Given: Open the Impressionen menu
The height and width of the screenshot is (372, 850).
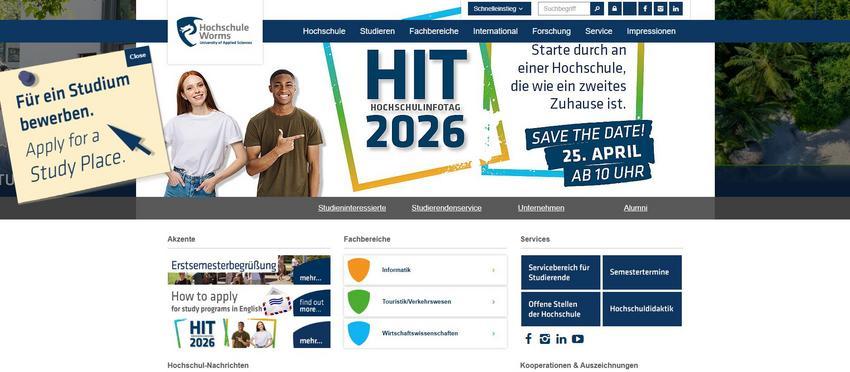Looking at the screenshot, I should click(x=651, y=31).
